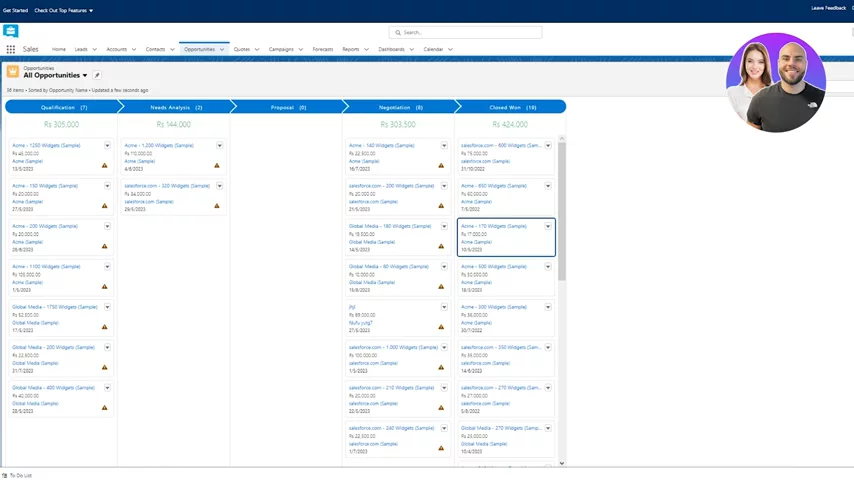Click the Salesforce briefcase logo icon
Viewport: 854px width, 480px height.
(11, 32)
